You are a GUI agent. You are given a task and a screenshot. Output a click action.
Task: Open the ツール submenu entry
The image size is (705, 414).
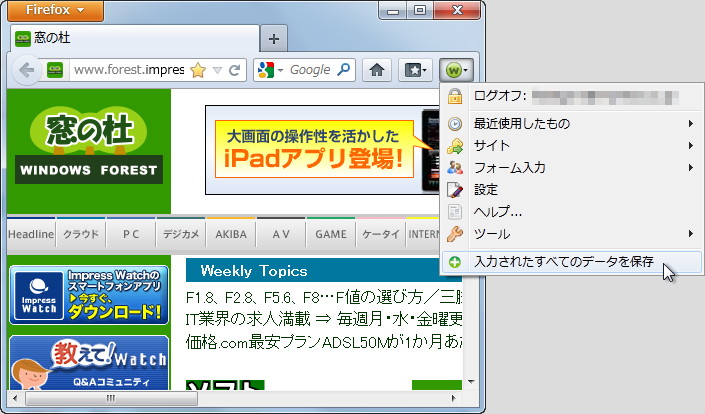(571, 234)
